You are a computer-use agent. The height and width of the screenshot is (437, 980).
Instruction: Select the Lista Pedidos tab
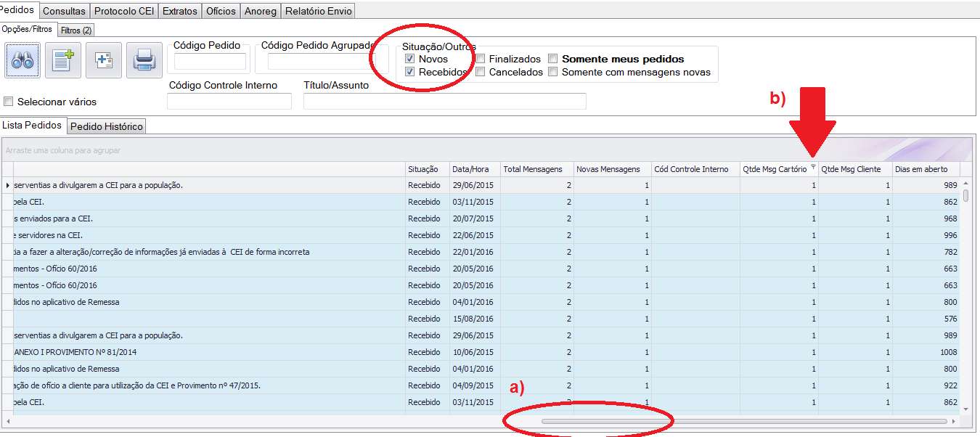pos(32,126)
